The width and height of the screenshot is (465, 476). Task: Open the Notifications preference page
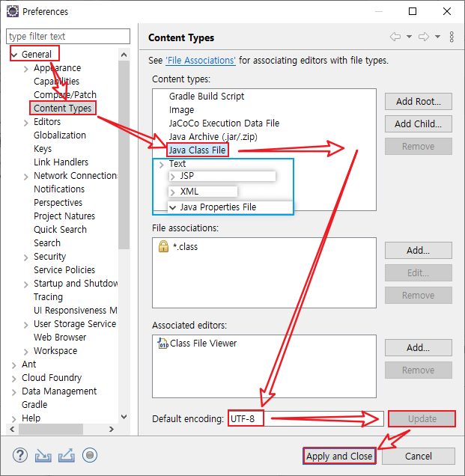(x=59, y=189)
